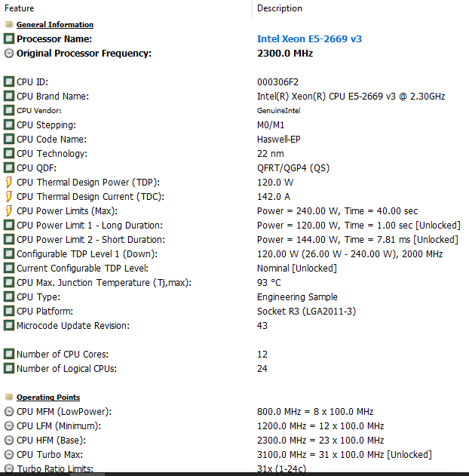Select the CPU ID value 000306F2
This screenshot has width=469, height=476.
click(277, 82)
